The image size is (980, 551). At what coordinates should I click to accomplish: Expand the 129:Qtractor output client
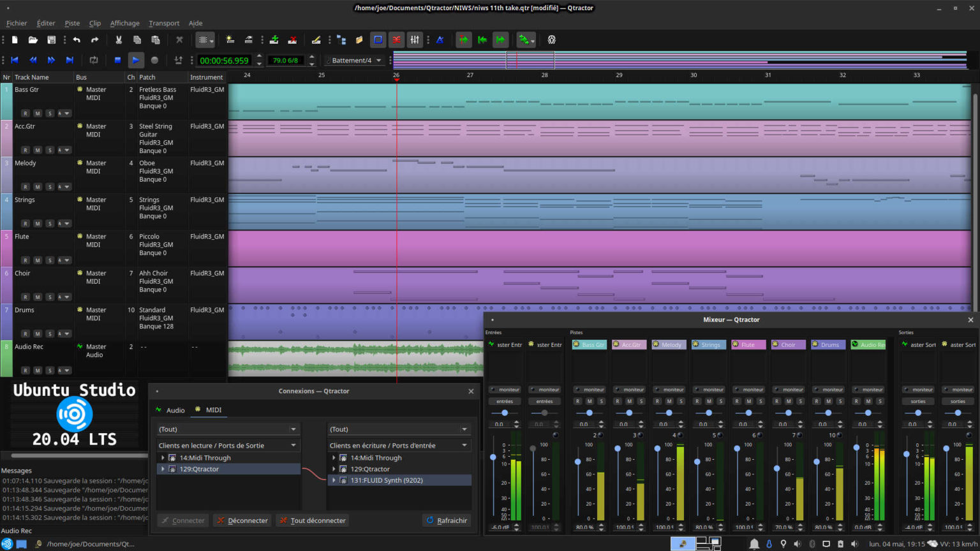(x=163, y=469)
